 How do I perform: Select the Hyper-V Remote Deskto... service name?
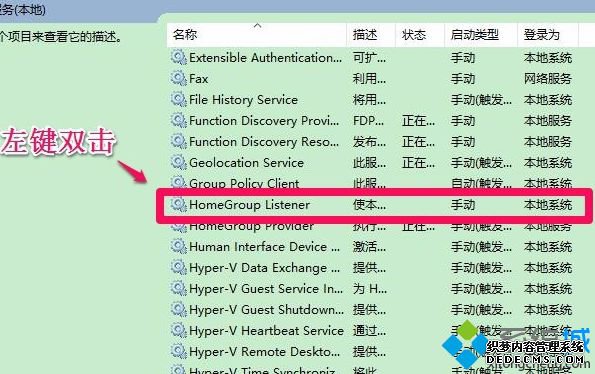coord(264,352)
